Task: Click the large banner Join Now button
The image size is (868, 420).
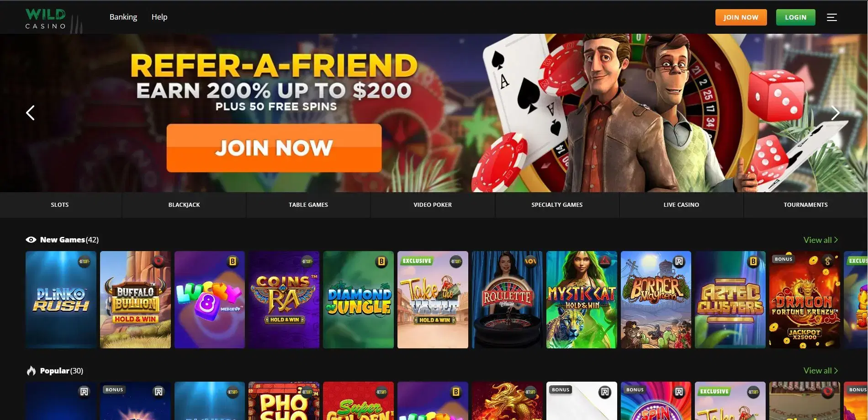Action: click(x=274, y=148)
